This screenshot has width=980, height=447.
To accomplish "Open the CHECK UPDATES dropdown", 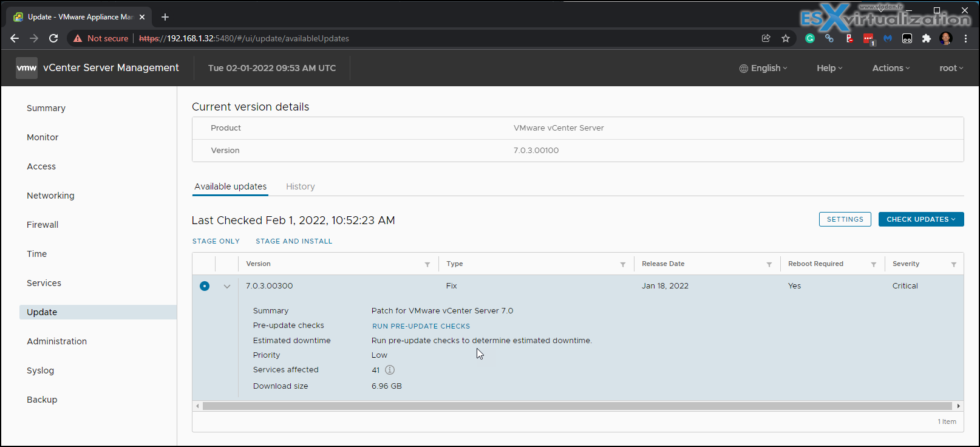I will coord(921,219).
